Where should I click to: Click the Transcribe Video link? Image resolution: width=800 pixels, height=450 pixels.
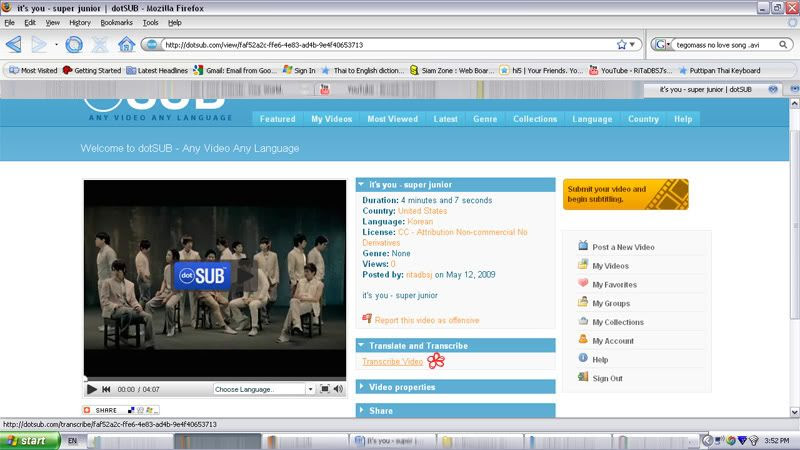click(x=392, y=361)
